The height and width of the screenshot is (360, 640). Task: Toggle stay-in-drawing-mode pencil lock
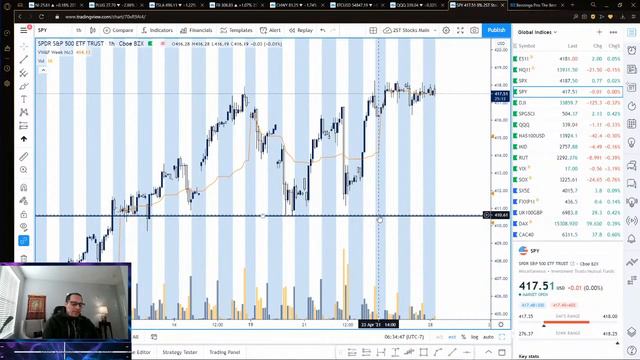click(24, 200)
